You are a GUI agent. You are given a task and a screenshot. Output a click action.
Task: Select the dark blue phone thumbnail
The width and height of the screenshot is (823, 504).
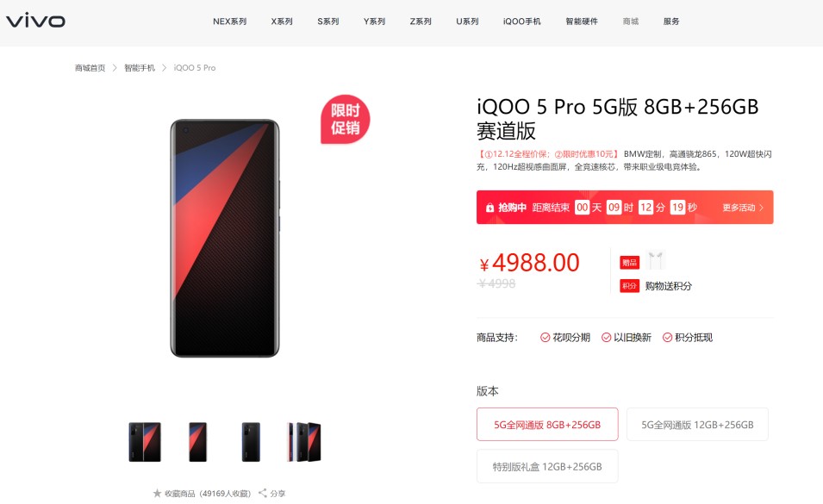(251, 442)
